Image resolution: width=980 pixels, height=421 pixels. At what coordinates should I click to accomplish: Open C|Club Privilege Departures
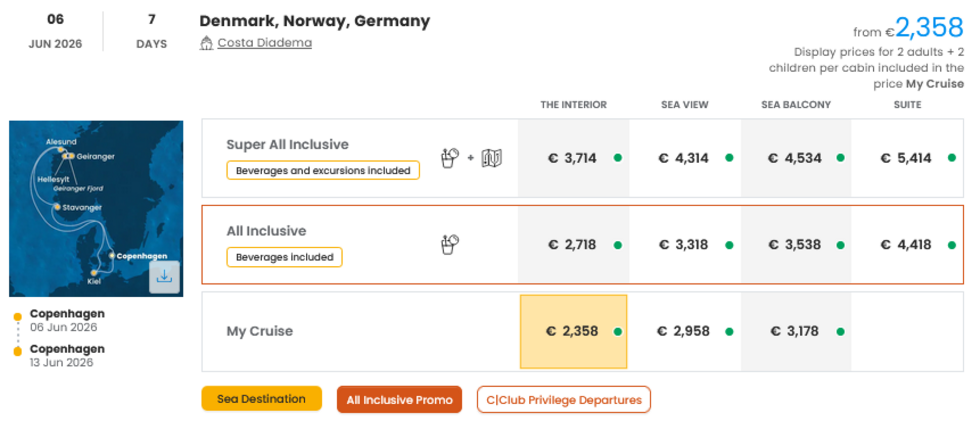point(564,400)
